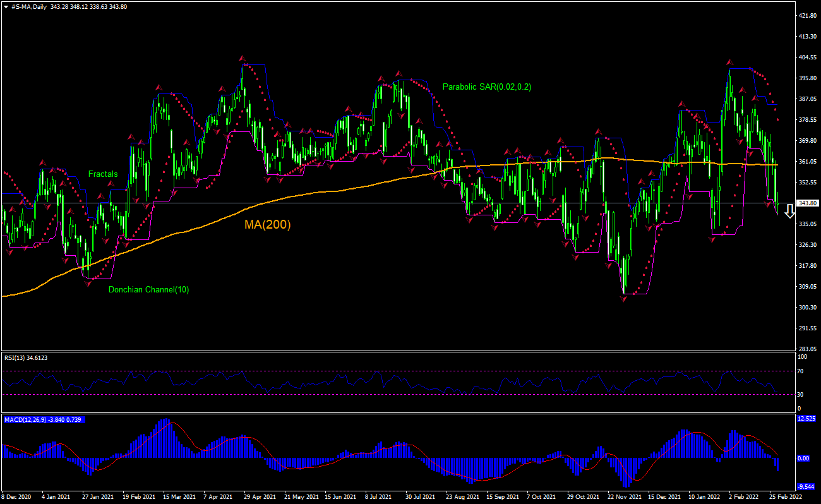Click the MACD upper bound value 12.525
Screen dimensions: 821x504
[x=806, y=418]
